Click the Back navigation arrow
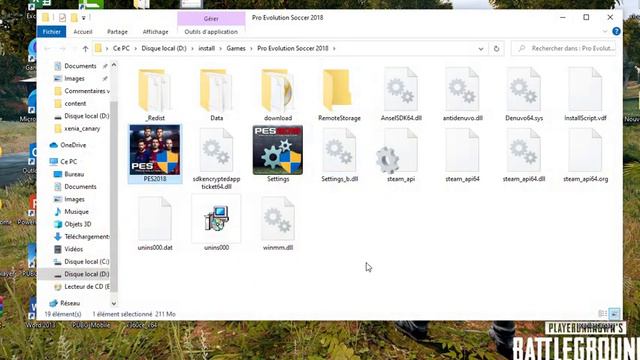 [x=47, y=49]
